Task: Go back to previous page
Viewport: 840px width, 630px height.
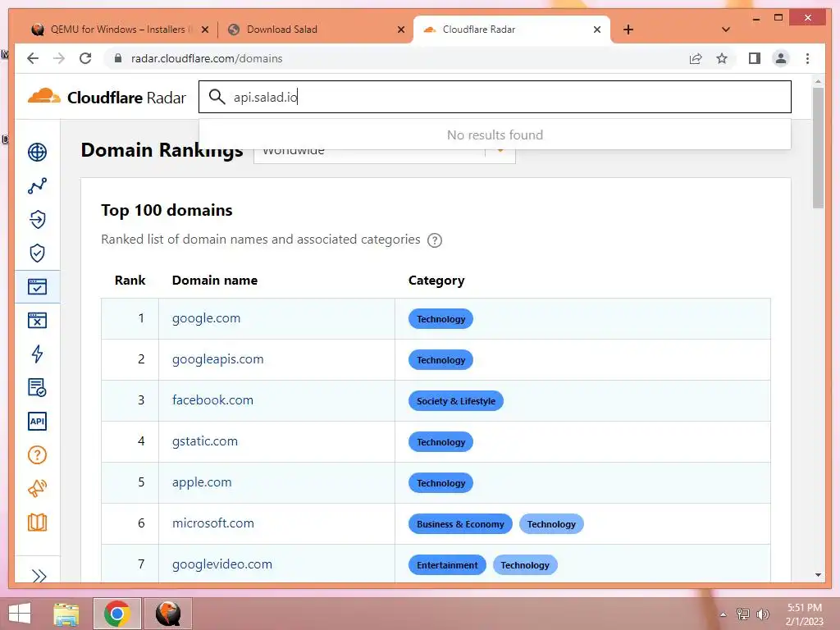Action: (33, 58)
